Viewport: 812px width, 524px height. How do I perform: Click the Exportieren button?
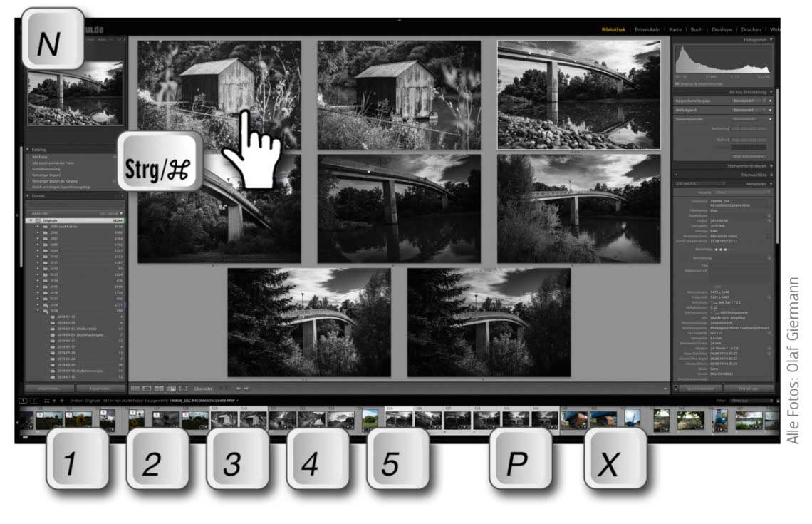tap(100, 389)
